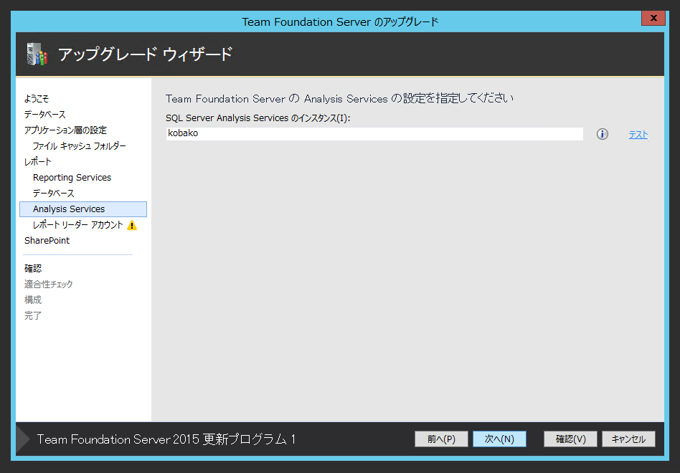Click the 前へ(P) button

pyautogui.click(x=441, y=439)
